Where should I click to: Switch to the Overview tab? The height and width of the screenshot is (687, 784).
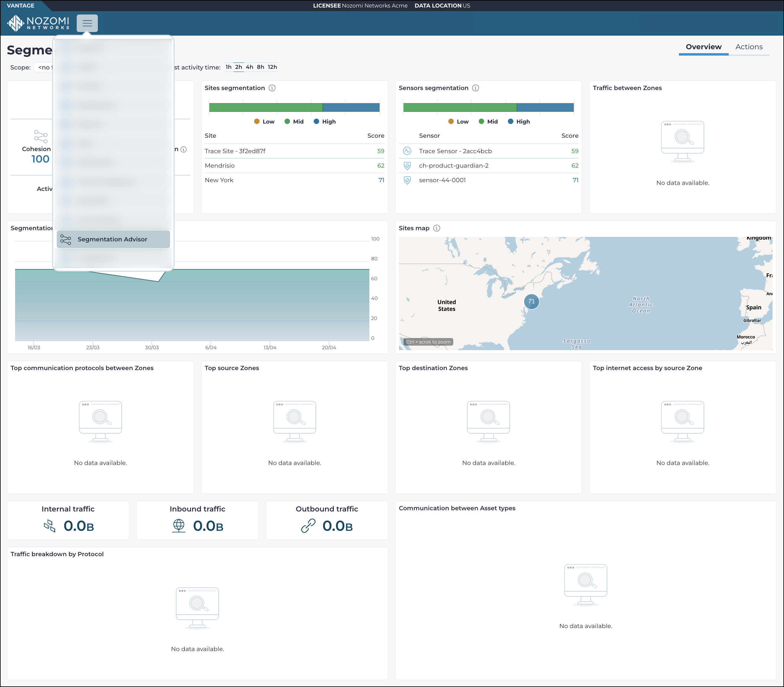point(704,47)
